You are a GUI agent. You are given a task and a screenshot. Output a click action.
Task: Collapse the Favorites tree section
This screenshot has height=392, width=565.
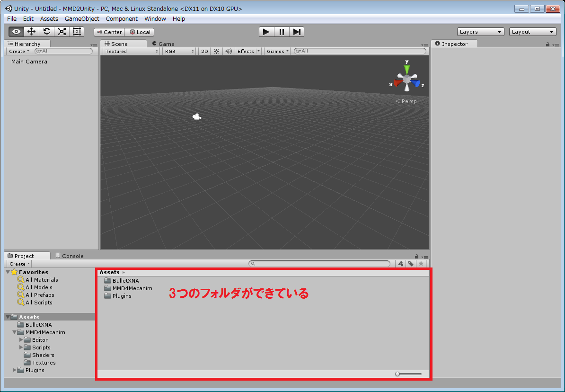click(8, 272)
